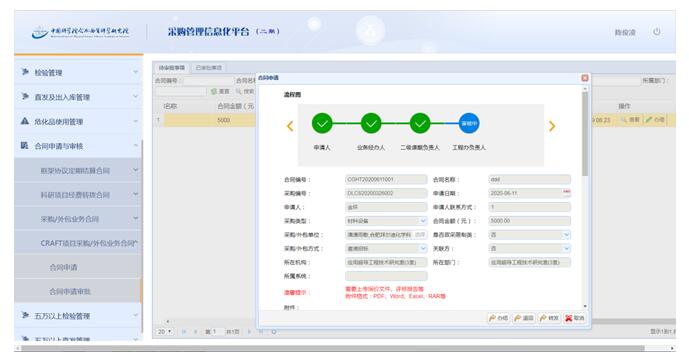Click the first green checkmark step 申请人
This screenshot has width=689, height=361.
[x=322, y=123]
